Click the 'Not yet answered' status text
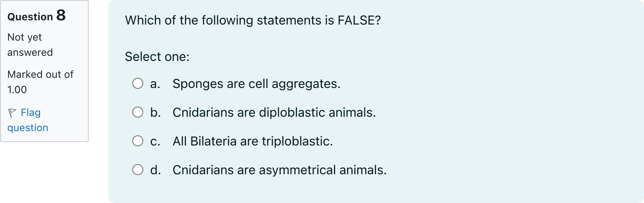This screenshot has width=644, height=203. click(x=30, y=44)
